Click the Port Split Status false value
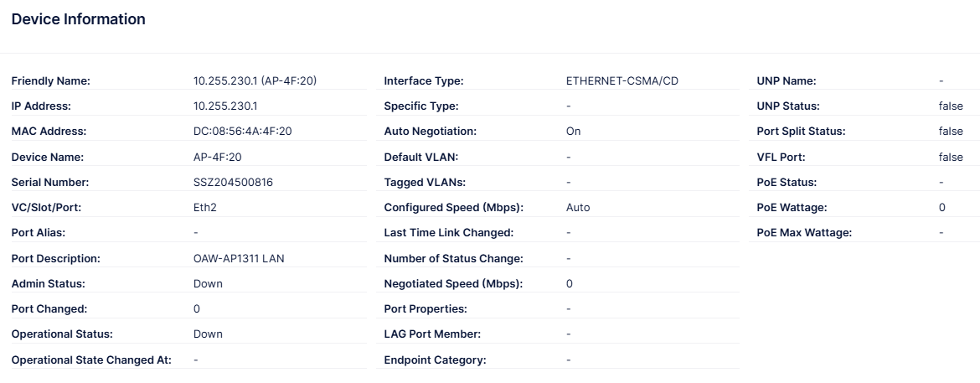This screenshot has width=980, height=383. (x=951, y=132)
